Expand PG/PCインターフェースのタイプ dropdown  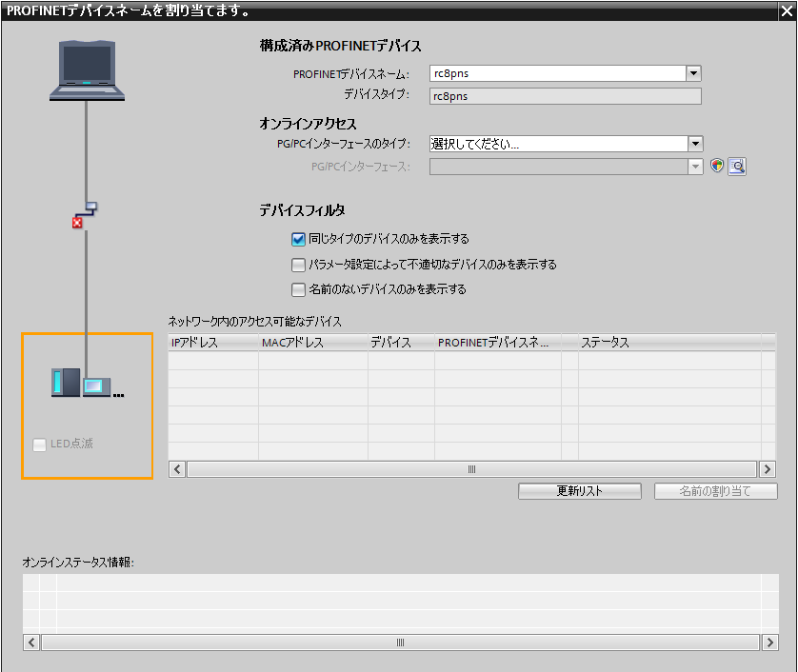coord(695,144)
